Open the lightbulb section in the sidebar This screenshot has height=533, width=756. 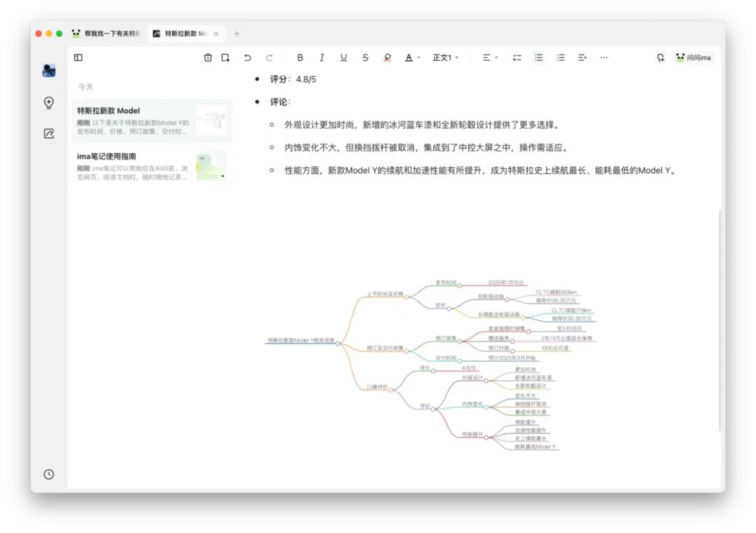click(49, 103)
